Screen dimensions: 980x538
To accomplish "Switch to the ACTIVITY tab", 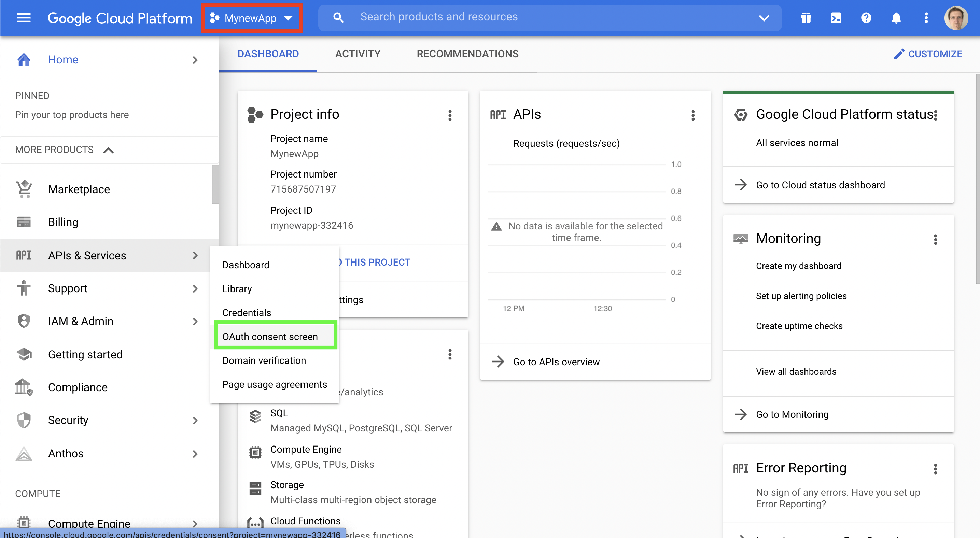I will click(358, 54).
